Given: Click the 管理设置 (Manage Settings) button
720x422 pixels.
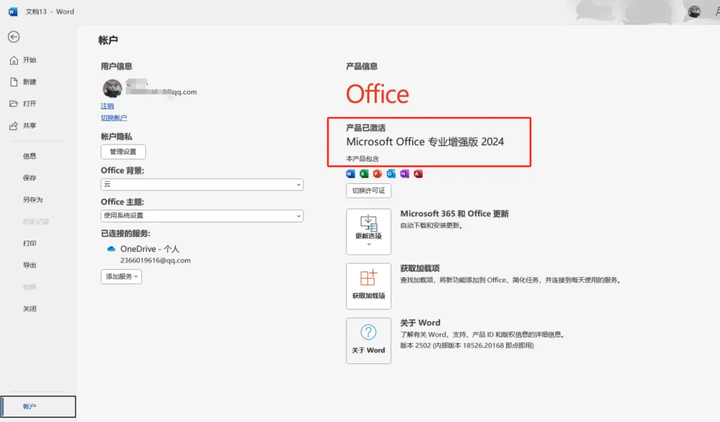Looking at the screenshot, I should click(x=123, y=152).
